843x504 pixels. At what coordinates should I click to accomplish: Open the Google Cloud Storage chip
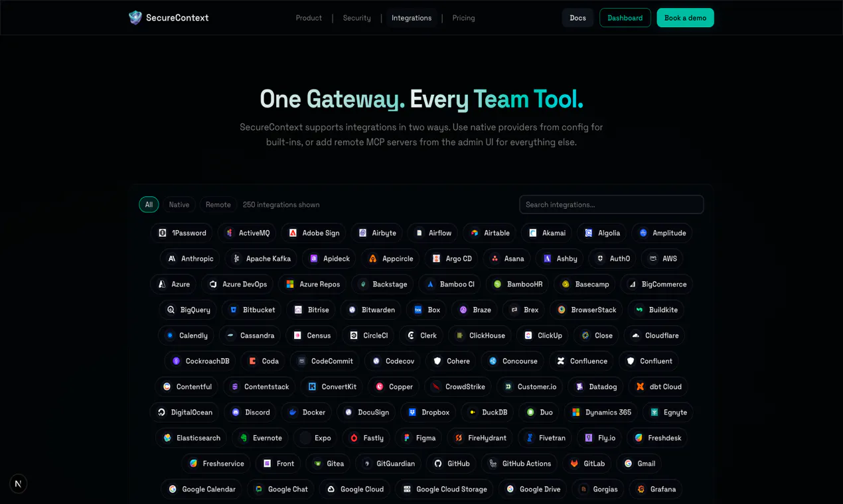tap(444, 489)
